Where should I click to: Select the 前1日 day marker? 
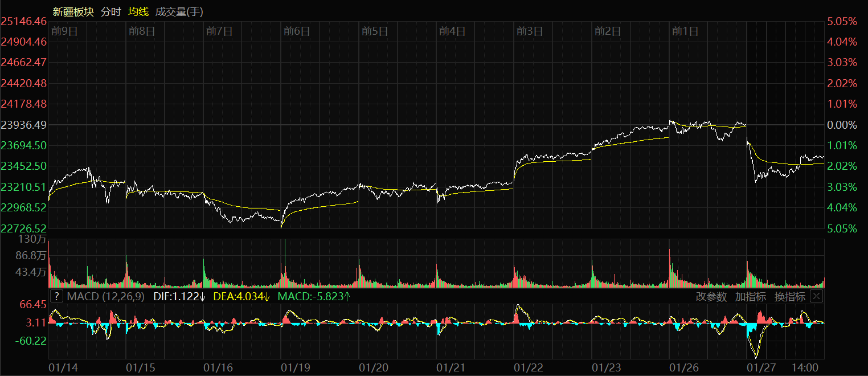click(685, 31)
